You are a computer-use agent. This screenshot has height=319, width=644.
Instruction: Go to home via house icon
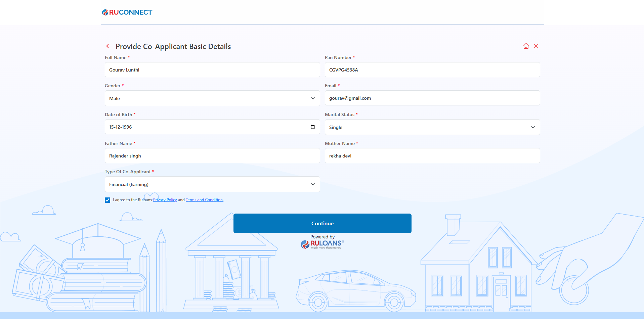526,46
